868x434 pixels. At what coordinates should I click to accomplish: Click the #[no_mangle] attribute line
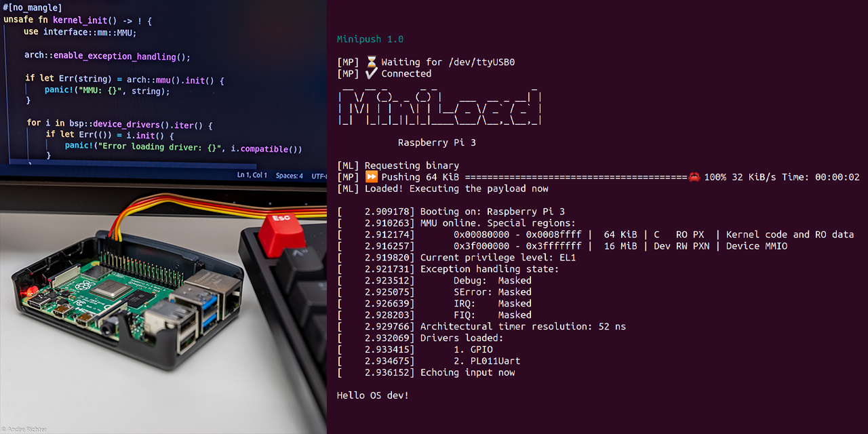[x=33, y=7]
